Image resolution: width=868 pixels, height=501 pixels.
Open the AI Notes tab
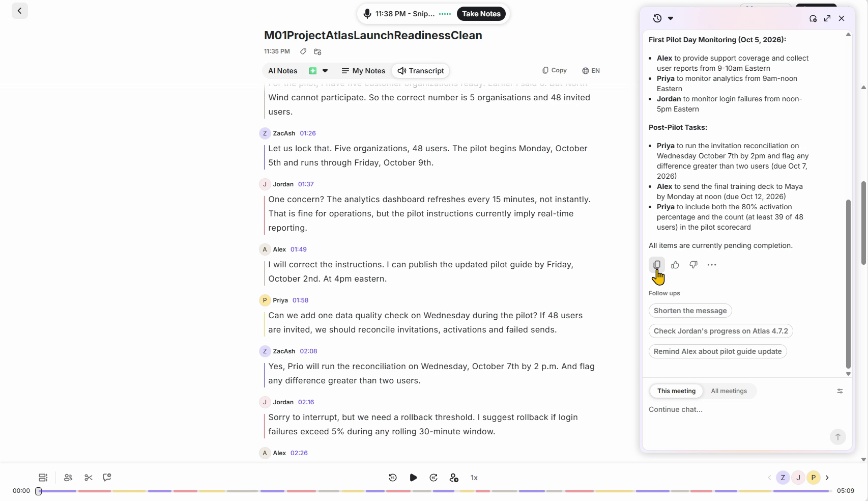(x=282, y=71)
